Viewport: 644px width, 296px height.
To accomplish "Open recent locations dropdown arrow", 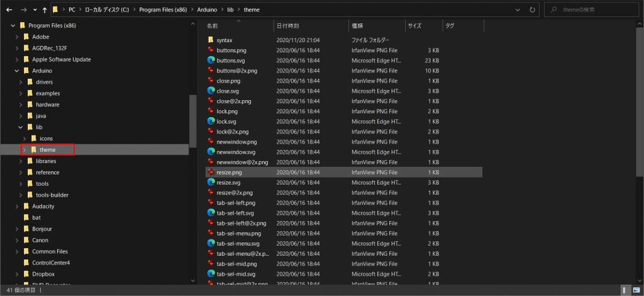I will (34, 11).
